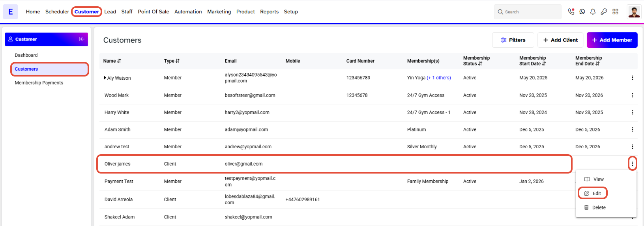Click the "(+ 1 others)" membership link

coord(439,78)
